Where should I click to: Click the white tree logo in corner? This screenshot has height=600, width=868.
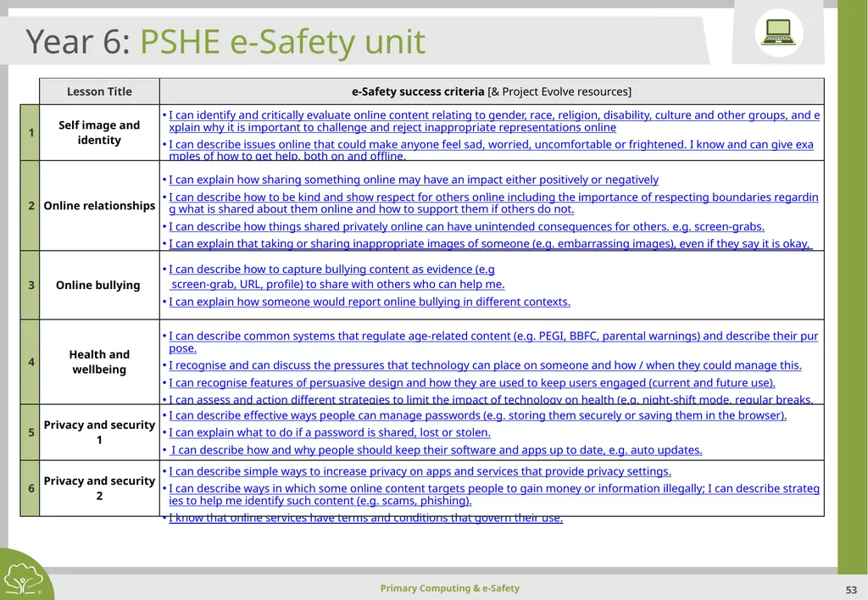coord(23,579)
